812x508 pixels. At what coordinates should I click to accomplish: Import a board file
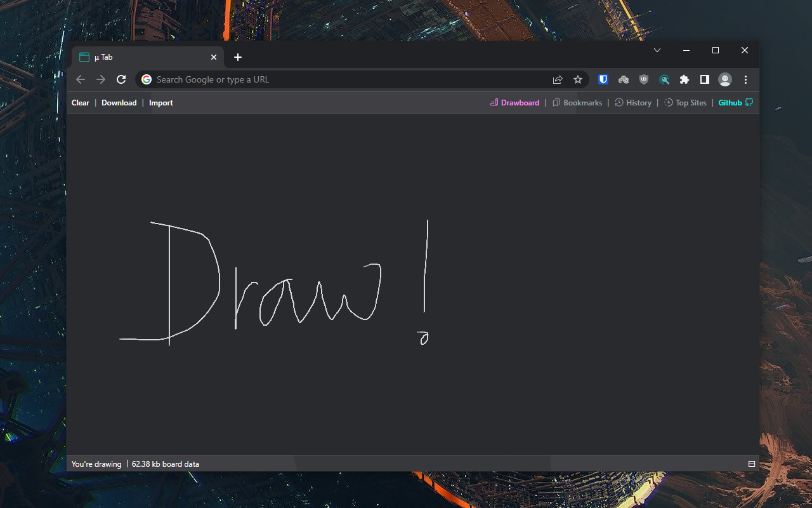161,103
